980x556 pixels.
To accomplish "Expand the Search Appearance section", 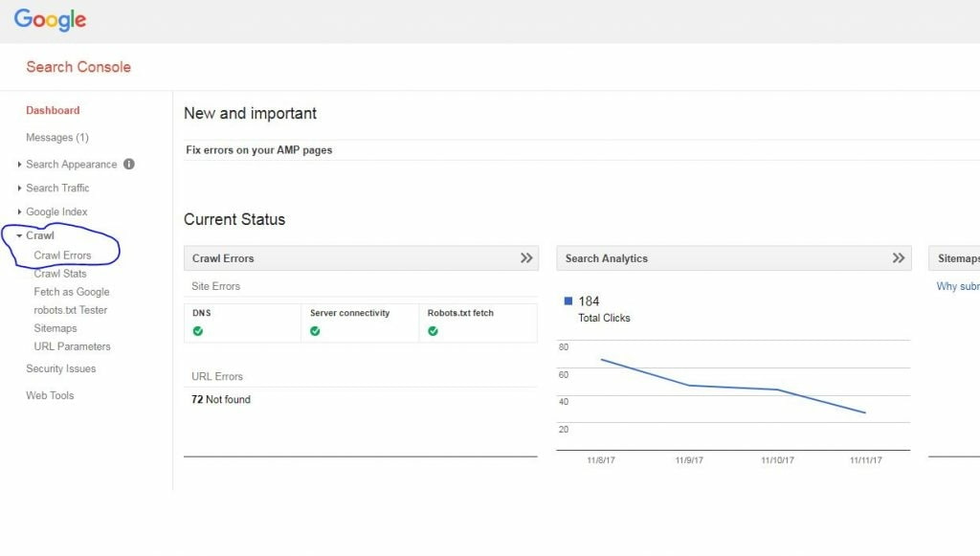I will coord(19,165).
